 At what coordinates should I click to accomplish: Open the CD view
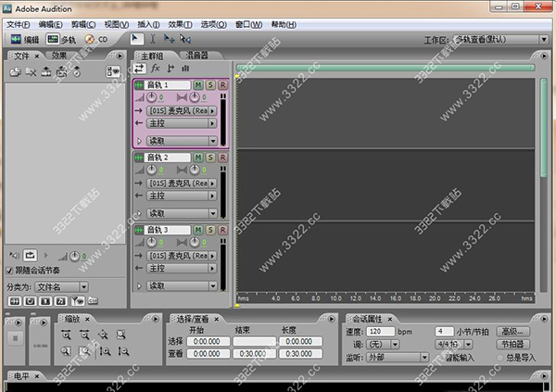tap(96, 40)
